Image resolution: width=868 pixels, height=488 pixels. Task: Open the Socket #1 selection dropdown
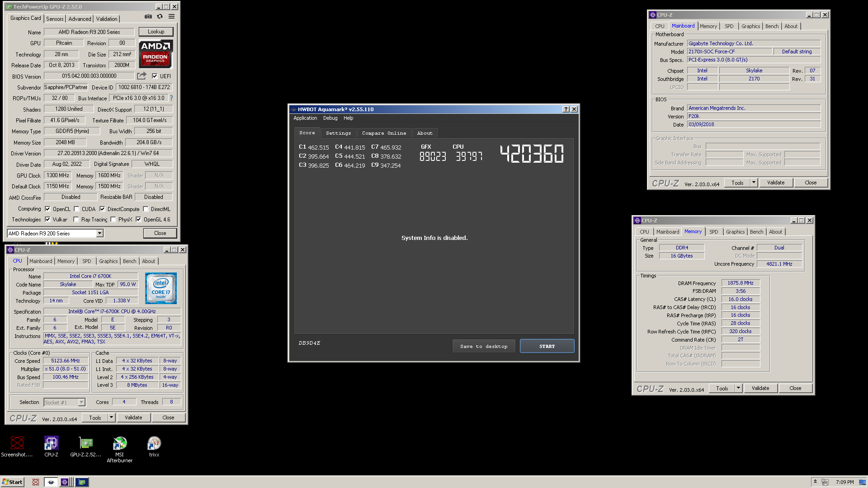(x=81, y=403)
